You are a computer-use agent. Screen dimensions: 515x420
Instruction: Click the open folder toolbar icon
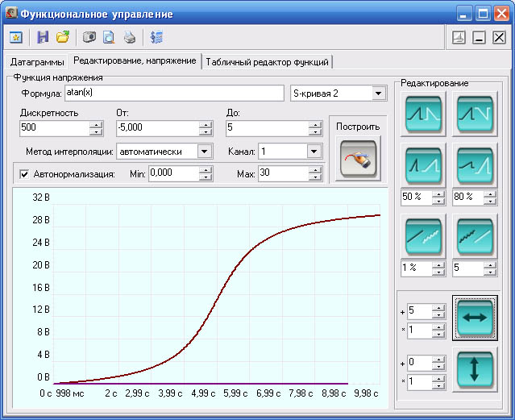(63, 37)
